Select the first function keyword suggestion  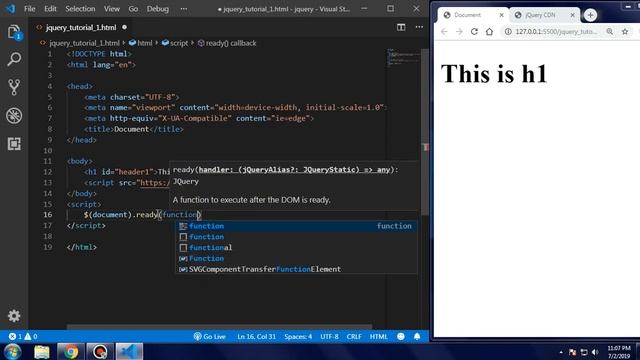[296, 226]
